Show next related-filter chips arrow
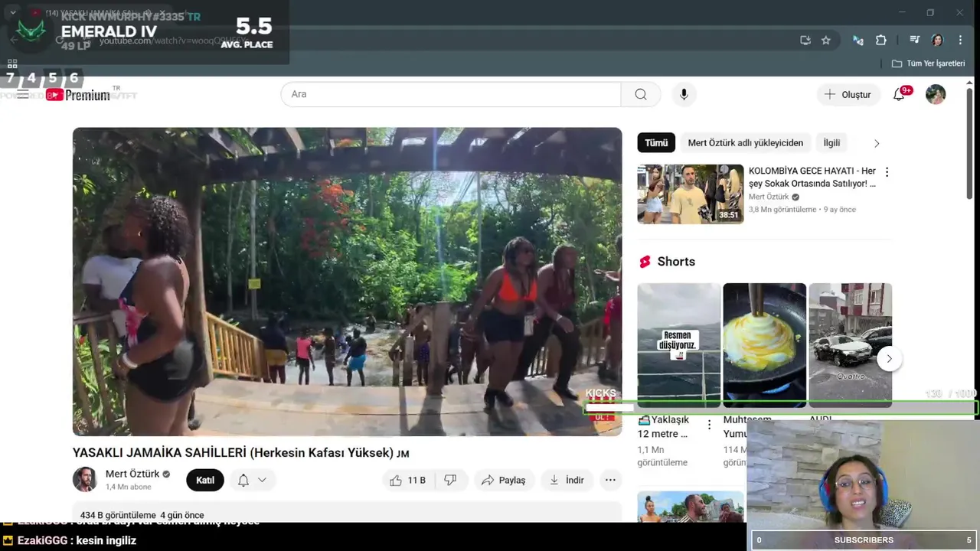This screenshot has height=551, width=980. (x=877, y=143)
